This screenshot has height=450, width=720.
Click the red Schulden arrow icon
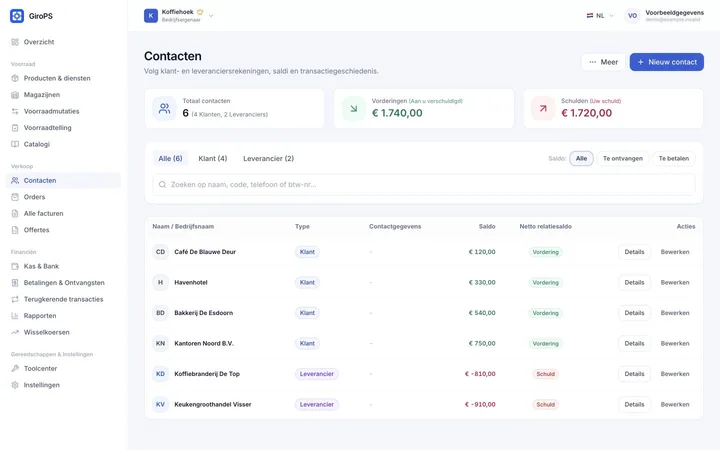(543, 109)
